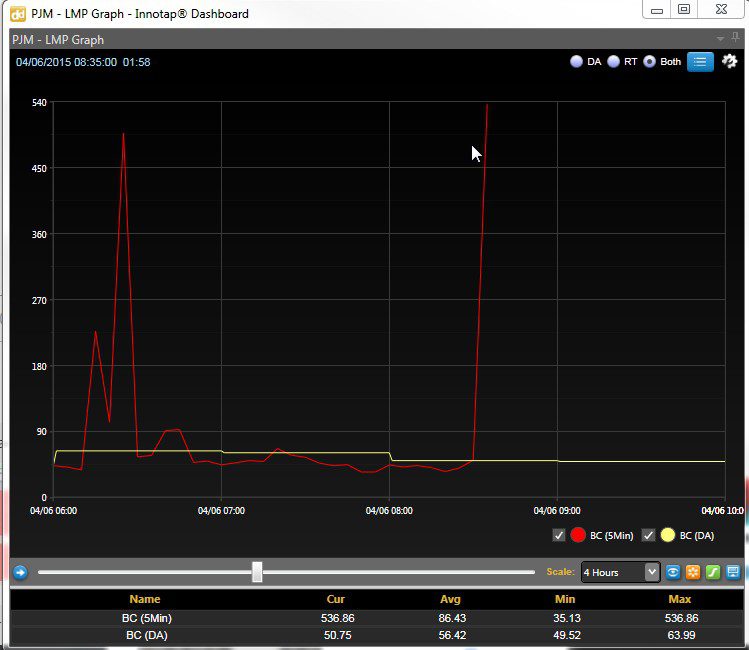Click the blue play arrow icon
This screenshot has width=749, height=650.
coord(20,572)
